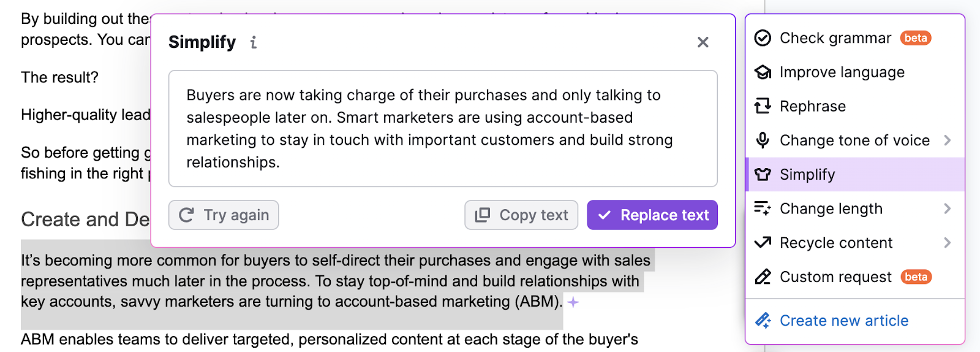Choose Improve language menu option

point(842,72)
